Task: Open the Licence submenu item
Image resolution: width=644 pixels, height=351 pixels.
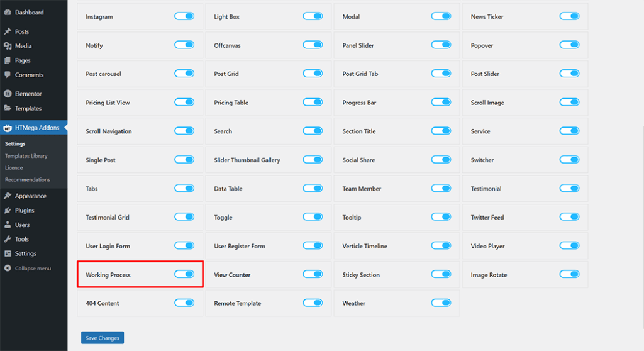Action: tap(14, 168)
